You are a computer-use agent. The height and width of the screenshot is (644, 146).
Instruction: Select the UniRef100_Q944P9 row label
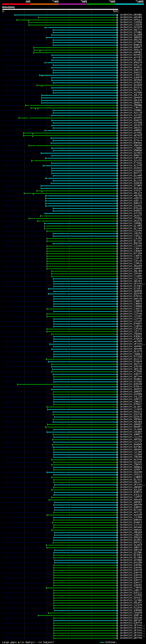(x=131, y=98)
